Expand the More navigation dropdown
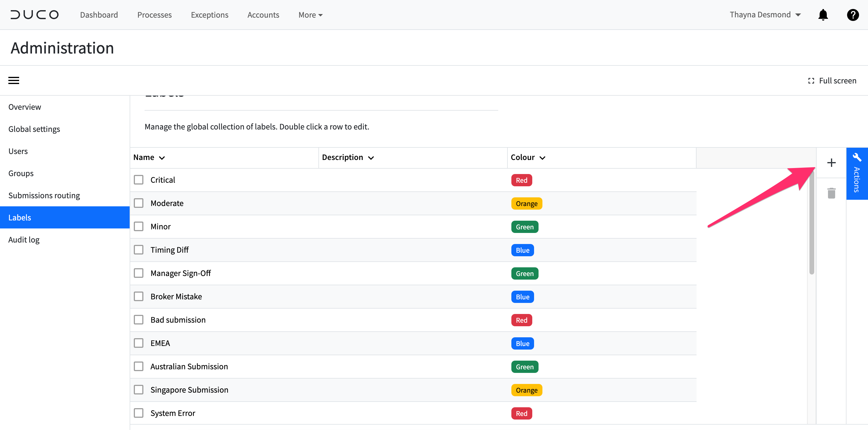 click(x=310, y=15)
